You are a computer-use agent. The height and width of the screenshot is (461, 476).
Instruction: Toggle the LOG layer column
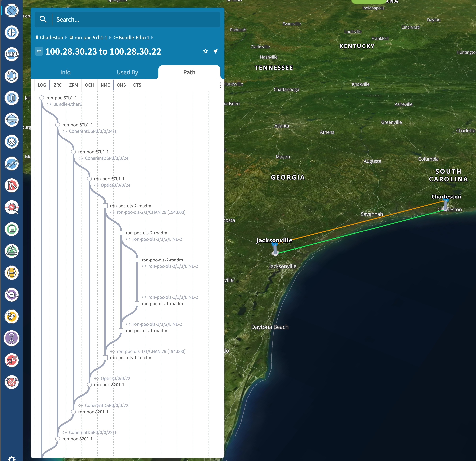pyautogui.click(x=42, y=85)
